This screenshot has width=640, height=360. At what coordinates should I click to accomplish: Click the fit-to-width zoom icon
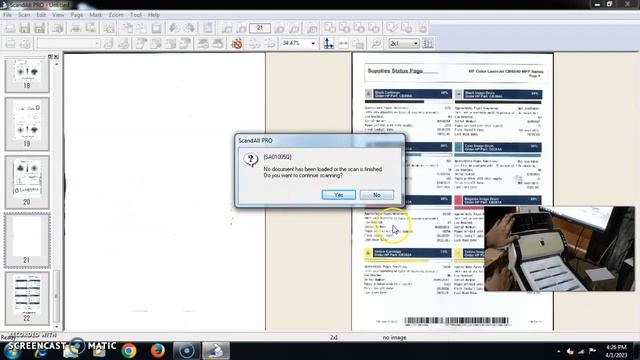coord(343,43)
